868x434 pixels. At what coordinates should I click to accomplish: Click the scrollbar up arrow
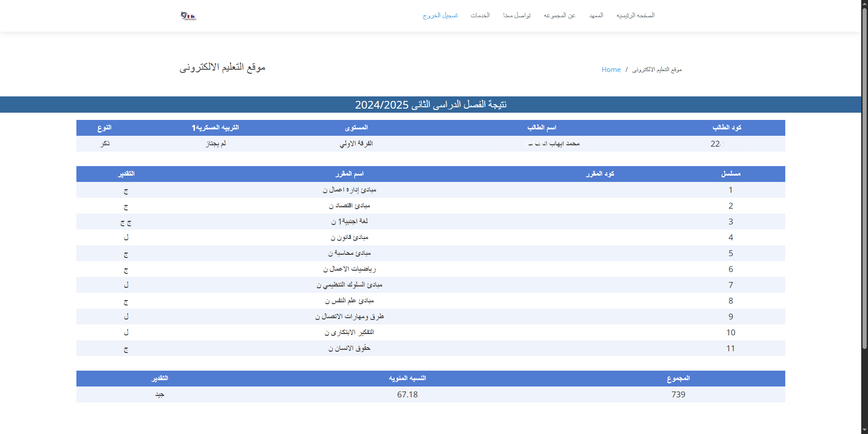(x=864, y=4)
